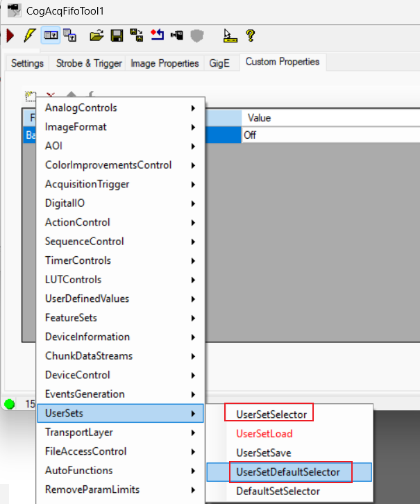Expand the ActionControl submenu
This screenshot has width=420, height=504.
click(121, 222)
